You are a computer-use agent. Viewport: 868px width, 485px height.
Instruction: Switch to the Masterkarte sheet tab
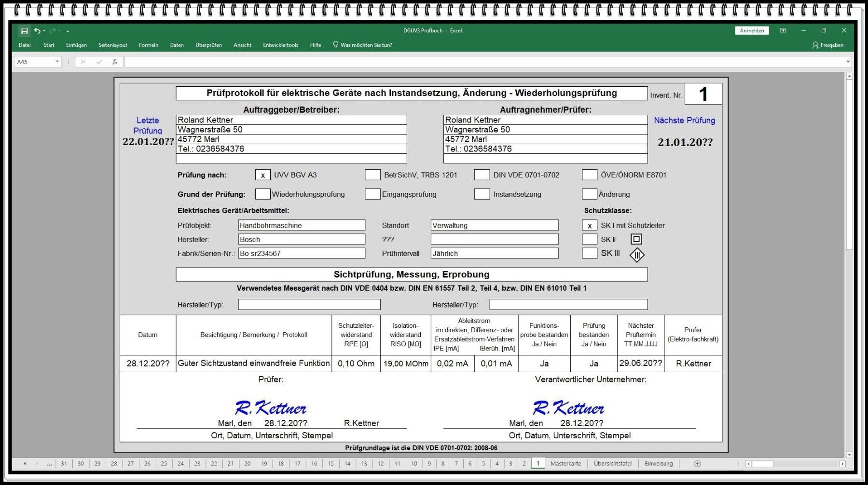coord(565,464)
